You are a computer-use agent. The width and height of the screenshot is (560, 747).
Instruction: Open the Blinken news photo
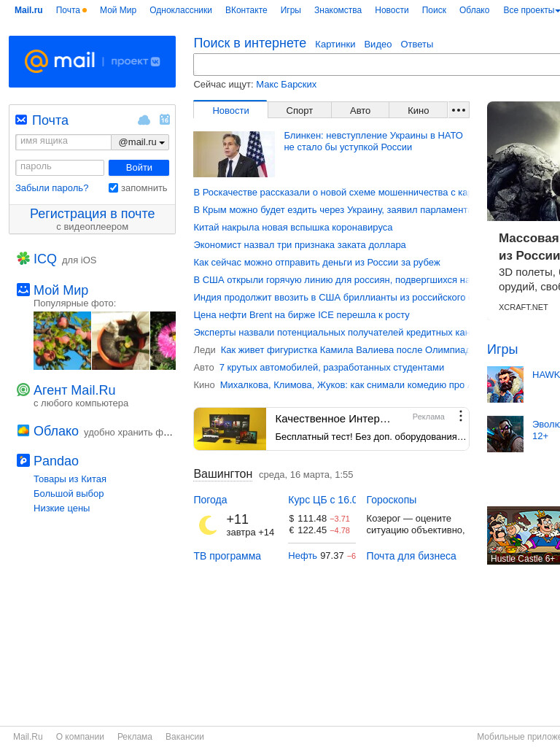click(x=234, y=155)
